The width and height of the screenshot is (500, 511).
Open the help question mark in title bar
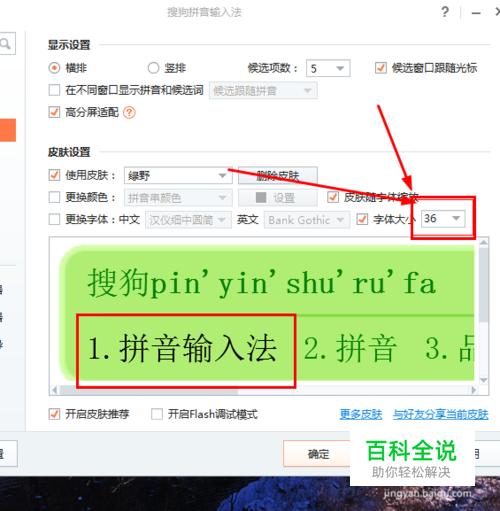(x=445, y=12)
